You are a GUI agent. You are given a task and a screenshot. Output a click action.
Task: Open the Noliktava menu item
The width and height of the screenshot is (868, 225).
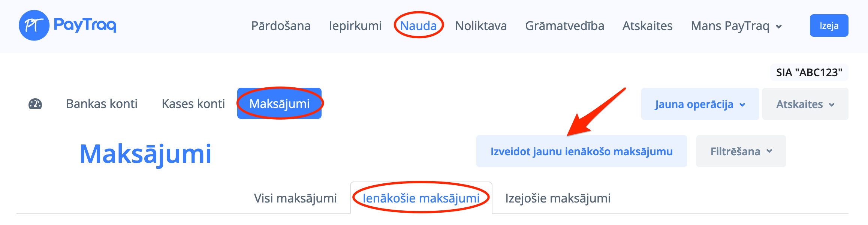pos(481,26)
